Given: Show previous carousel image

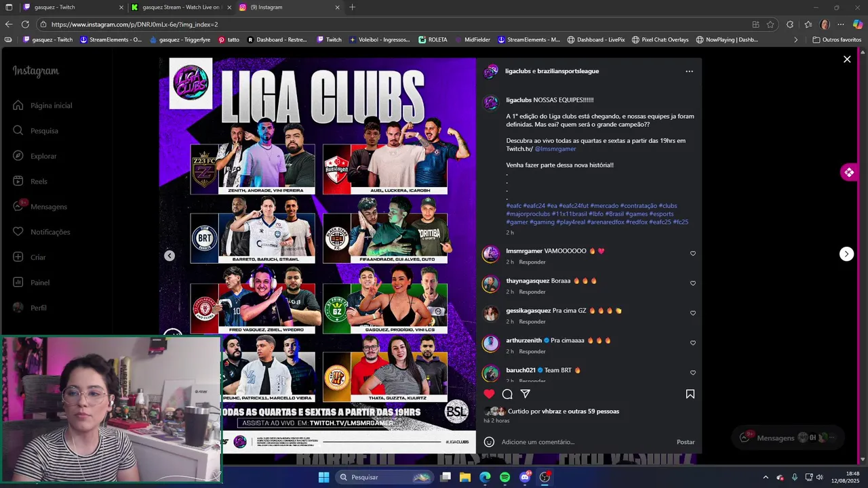Looking at the screenshot, I should [x=170, y=256].
